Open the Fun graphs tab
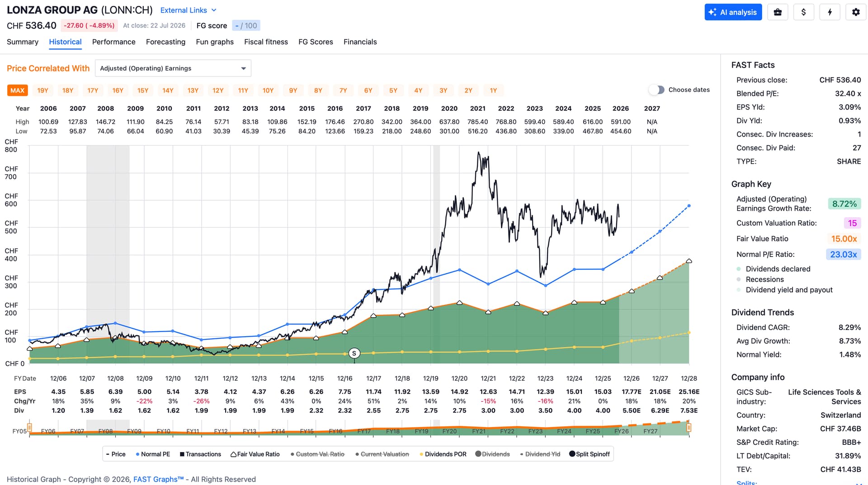Viewport: 868px width, 485px height. (215, 42)
